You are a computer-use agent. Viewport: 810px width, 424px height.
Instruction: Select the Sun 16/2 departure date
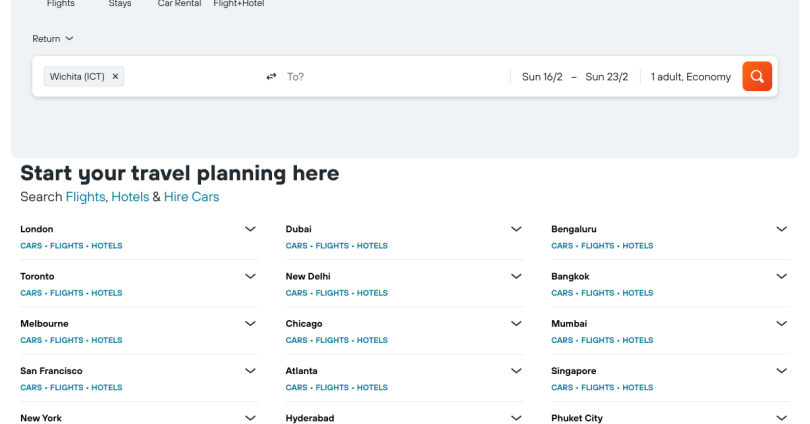pos(542,76)
